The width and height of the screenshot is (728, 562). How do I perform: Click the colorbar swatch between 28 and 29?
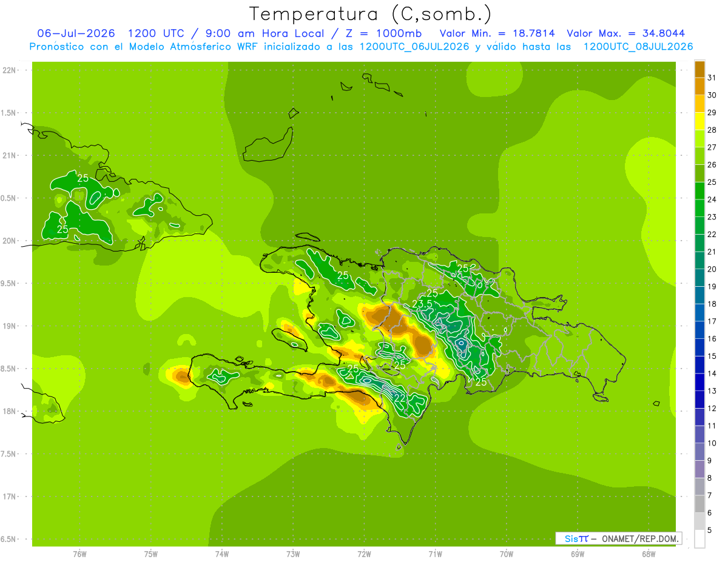pos(699,121)
